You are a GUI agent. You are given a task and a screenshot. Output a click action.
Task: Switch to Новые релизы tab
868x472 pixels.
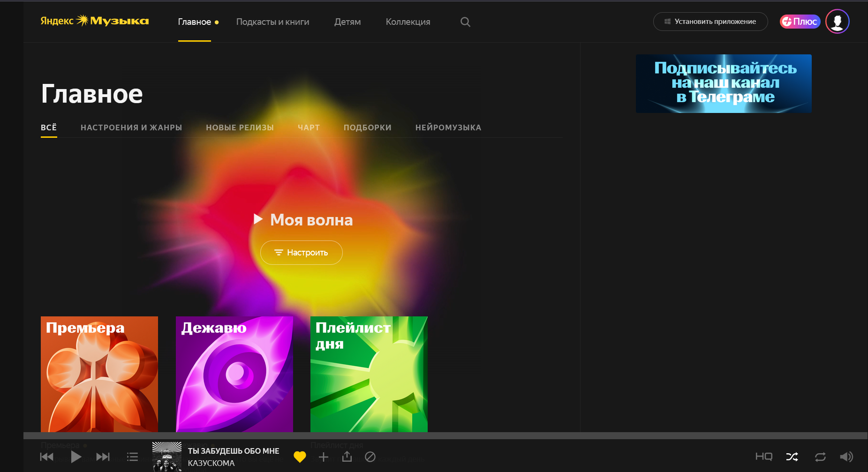click(240, 127)
